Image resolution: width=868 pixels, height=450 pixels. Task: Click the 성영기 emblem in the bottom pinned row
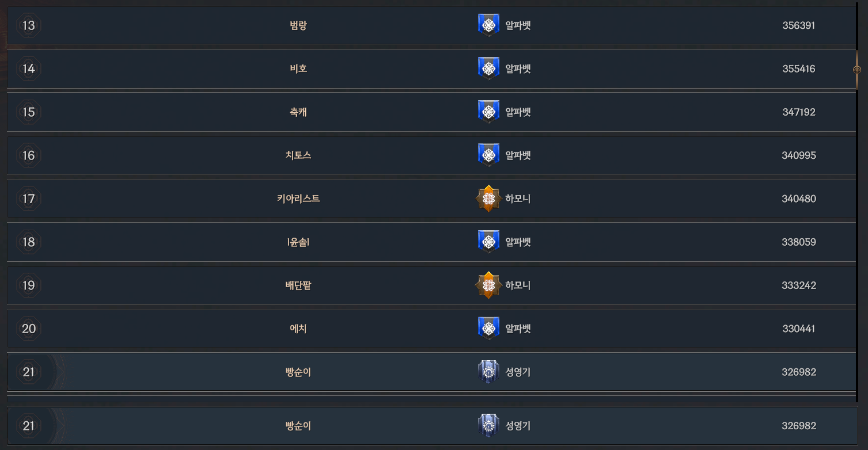488,426
